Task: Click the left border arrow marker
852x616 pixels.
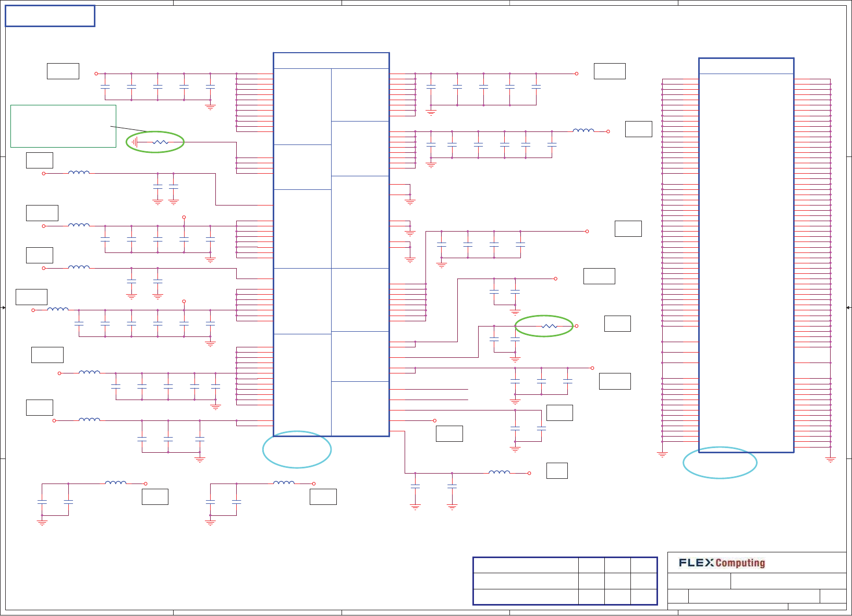Action: tap(3, 308)
